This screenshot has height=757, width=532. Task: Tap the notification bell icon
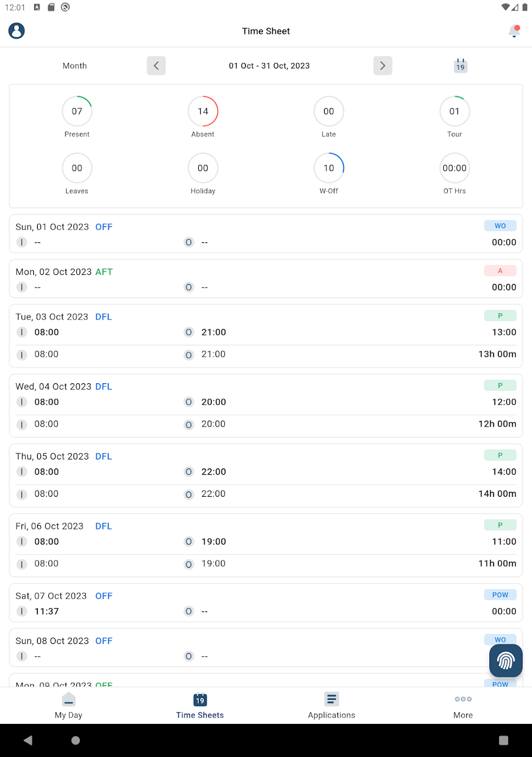[514, 32]
